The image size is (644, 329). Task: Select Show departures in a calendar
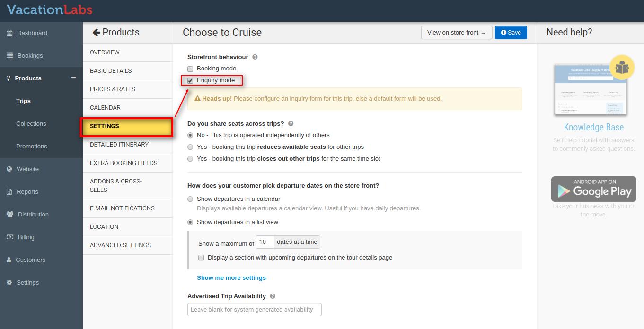190,199
